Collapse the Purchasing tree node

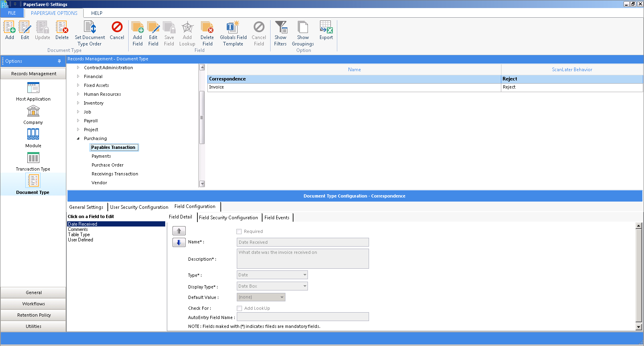click(78, 138)
